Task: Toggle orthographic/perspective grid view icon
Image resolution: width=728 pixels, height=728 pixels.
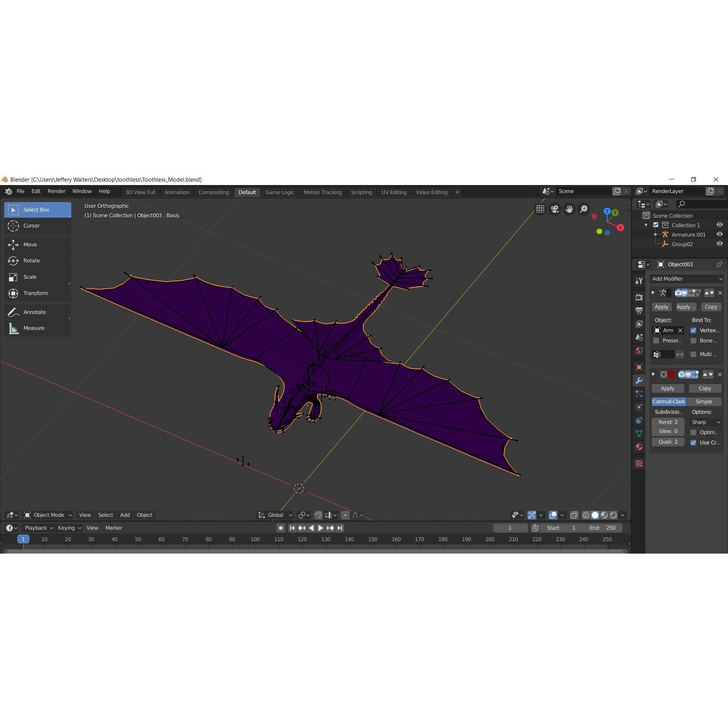Action: click(540, 209)
